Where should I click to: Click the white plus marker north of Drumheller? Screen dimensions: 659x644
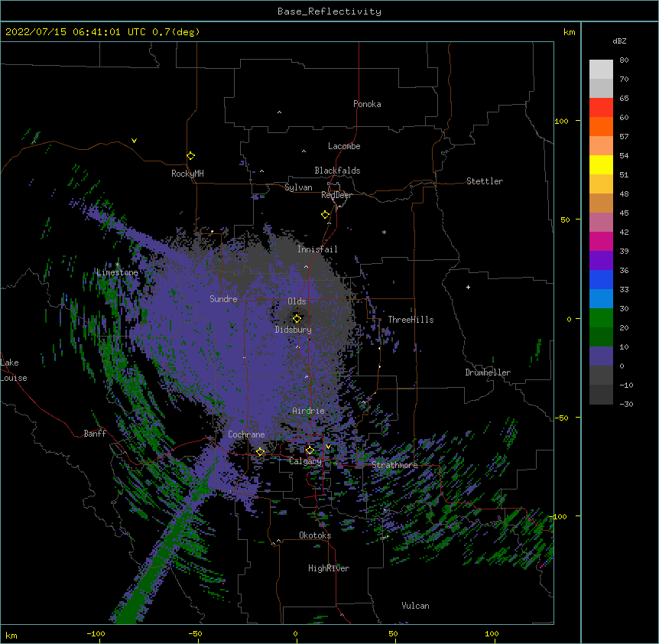point(468,287)
